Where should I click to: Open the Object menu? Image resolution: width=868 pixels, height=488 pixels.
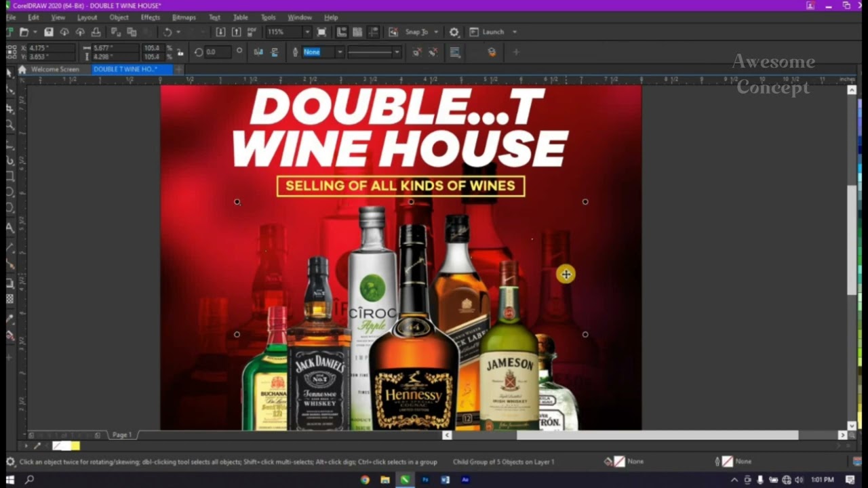[119, 17]
